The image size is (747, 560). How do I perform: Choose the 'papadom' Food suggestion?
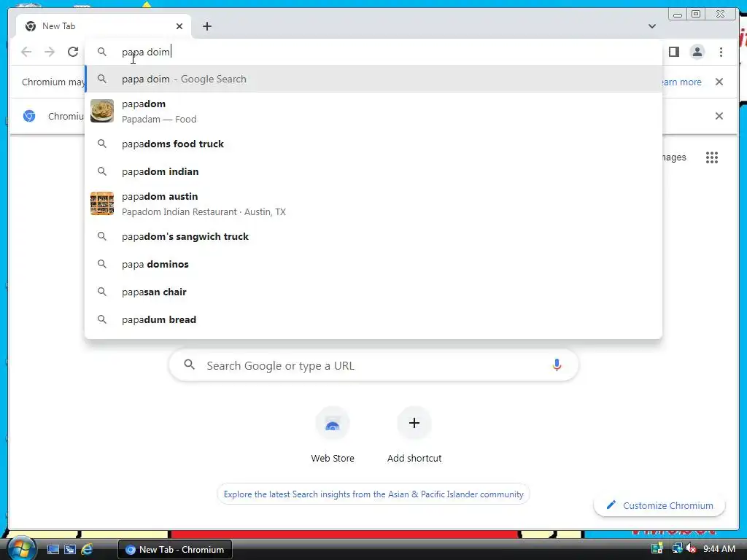click(x=373, y=111)
